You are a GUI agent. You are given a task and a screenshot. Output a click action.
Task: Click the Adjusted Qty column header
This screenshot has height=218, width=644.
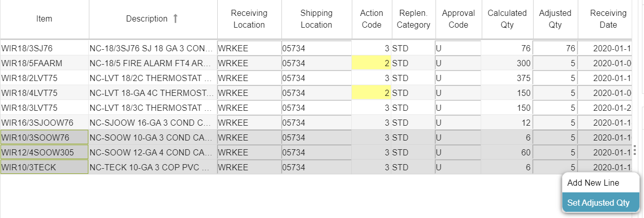pyautogui.click(x=555, y=19)
